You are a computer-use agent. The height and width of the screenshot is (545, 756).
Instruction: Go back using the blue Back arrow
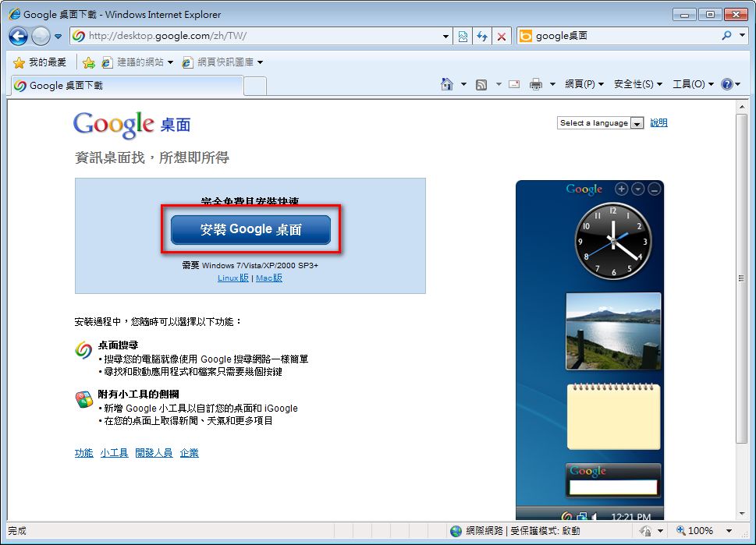click(18, 36)
